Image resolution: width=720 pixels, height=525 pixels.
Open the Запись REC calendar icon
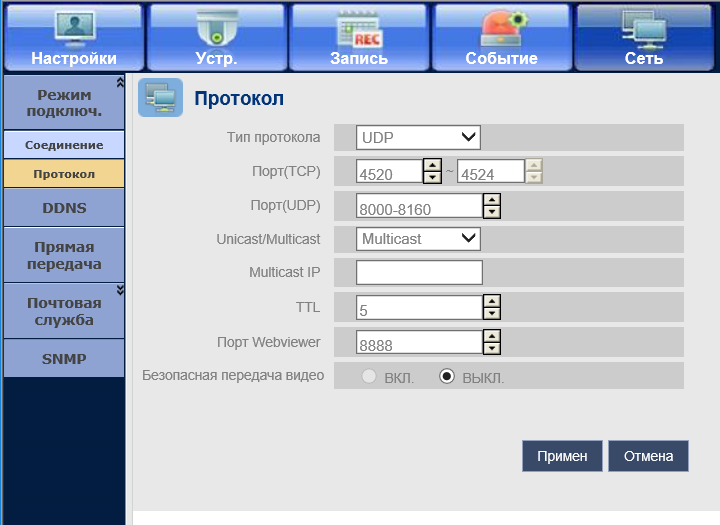tap(359, 26)
